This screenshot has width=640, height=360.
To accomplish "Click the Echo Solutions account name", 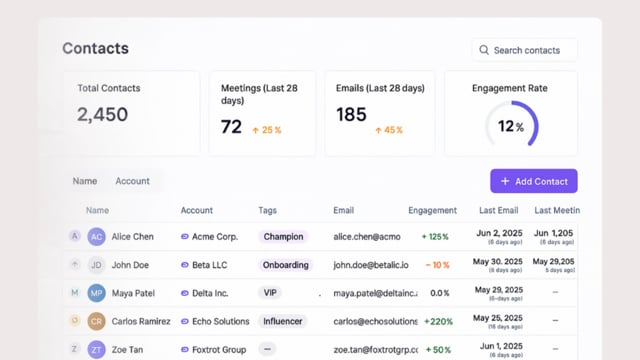I will tap(220, 321).
